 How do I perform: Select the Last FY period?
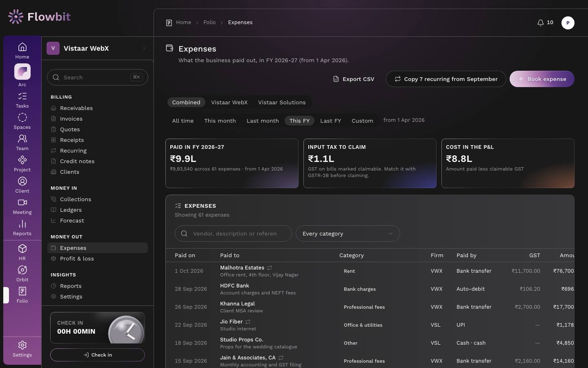(330, 121)
